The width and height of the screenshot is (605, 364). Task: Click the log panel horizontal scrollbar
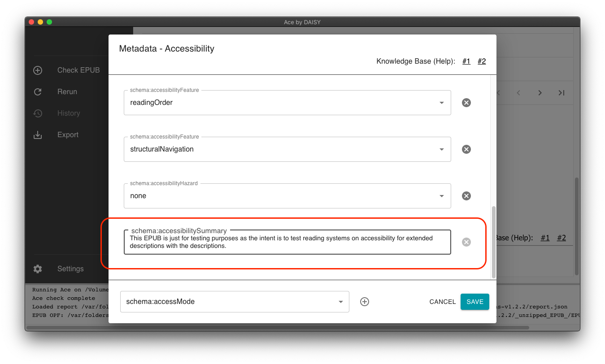[x=278, y=328]
